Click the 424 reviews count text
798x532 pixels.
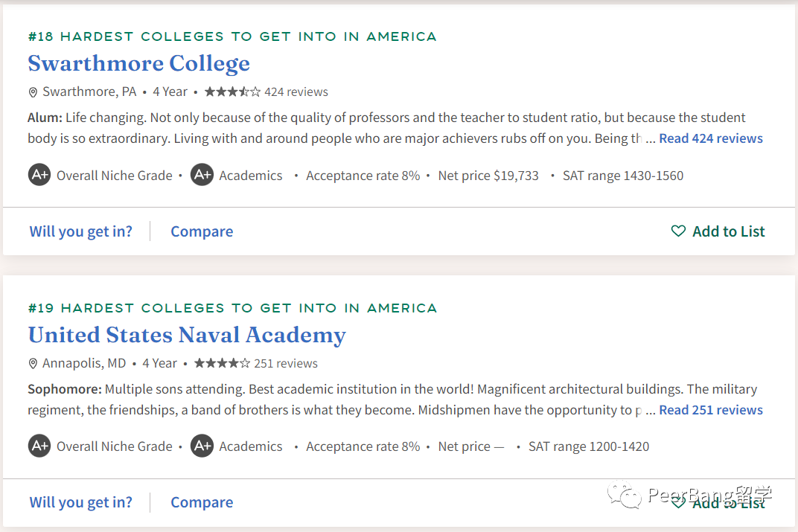[x=296, y=92]
